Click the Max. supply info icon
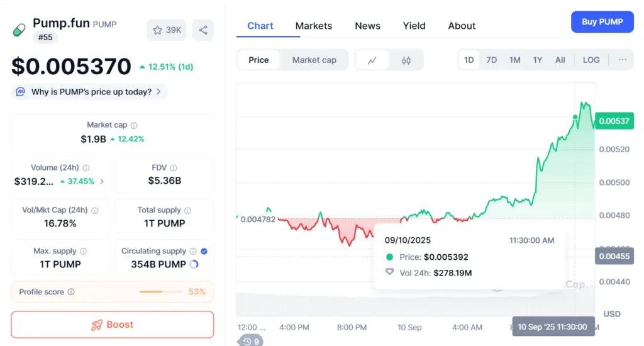644x346 pixels. [x=83, y=251]
